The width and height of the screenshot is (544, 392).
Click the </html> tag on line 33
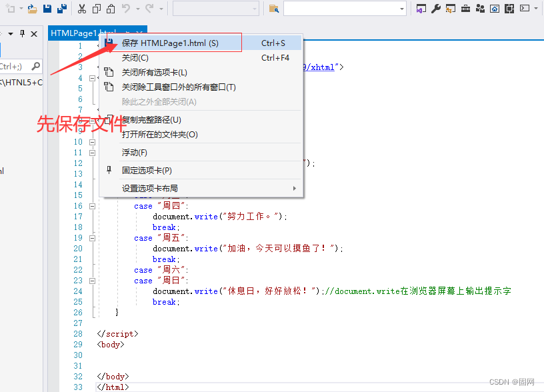point(113,387)
